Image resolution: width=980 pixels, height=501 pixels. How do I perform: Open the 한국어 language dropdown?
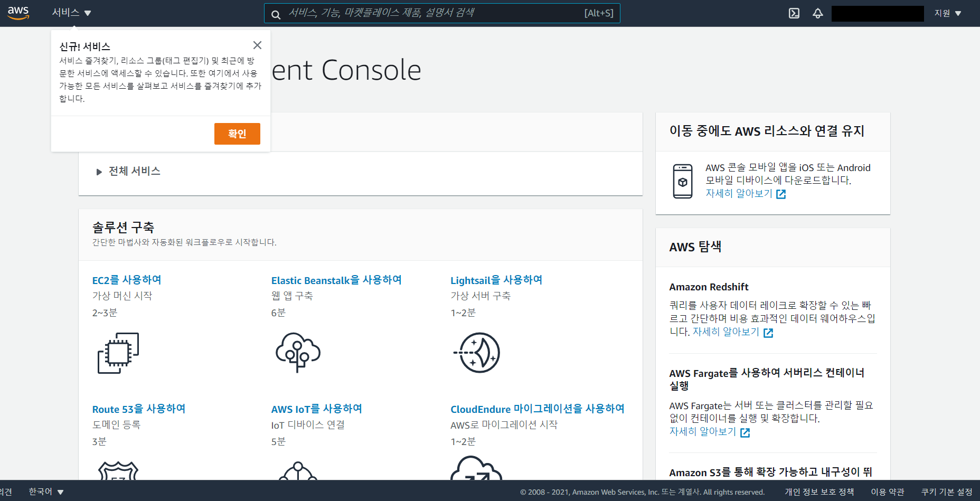[46, 491]
